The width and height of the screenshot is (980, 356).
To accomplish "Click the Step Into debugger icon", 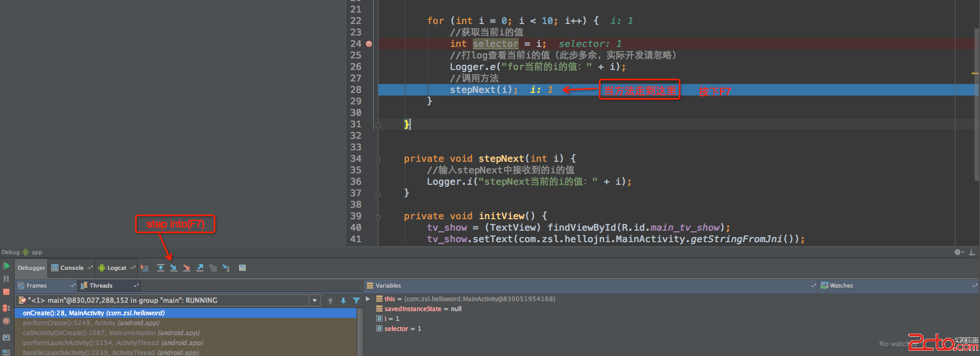I will pos(173,268).
